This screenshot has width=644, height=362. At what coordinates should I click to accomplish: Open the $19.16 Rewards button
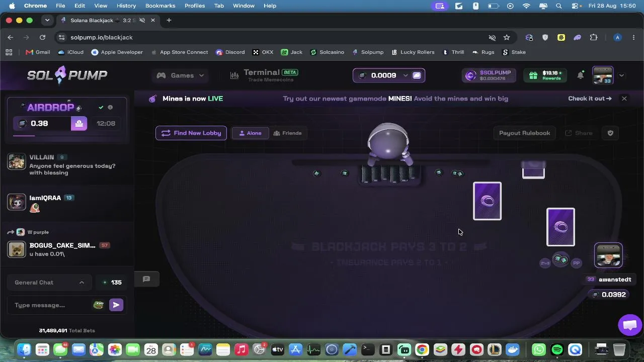pyautogui.click(x=546, y=75)
